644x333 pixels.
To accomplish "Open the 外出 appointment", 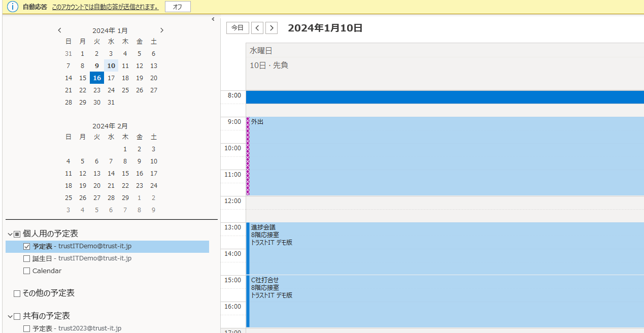I will tap(406, 152).
